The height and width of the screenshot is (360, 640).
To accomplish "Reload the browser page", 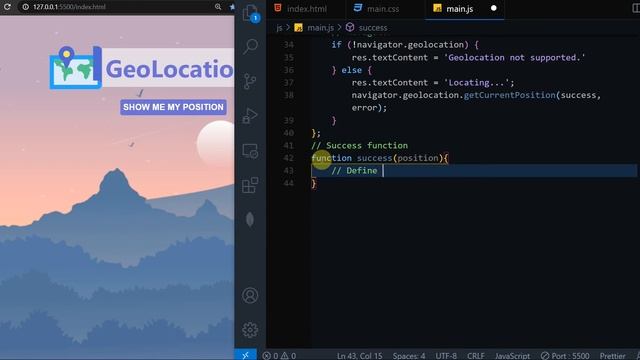I will (x=7, y=7).
